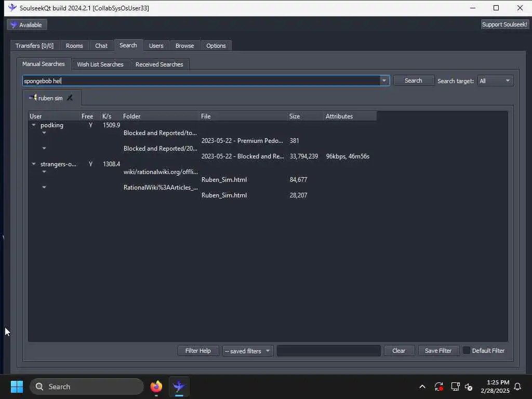
Task: Open the search history dropdown arrow
Action: click(x=384, y=81)
